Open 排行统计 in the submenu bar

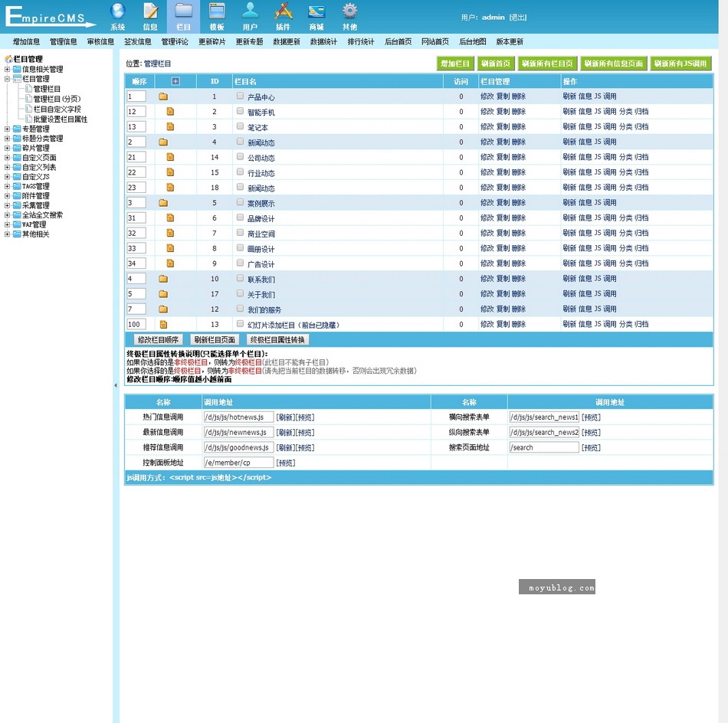[361, 42]
